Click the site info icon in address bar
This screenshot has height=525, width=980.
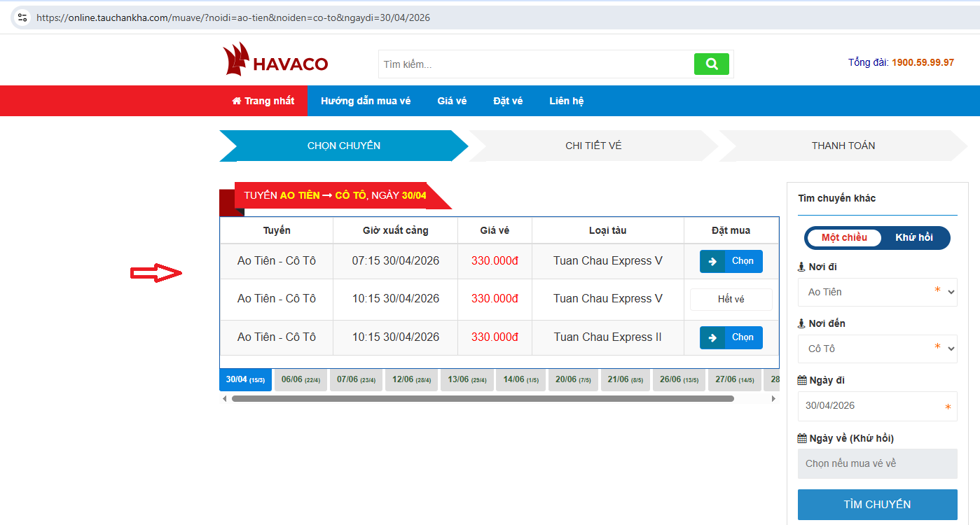click(x=22, y=17)
